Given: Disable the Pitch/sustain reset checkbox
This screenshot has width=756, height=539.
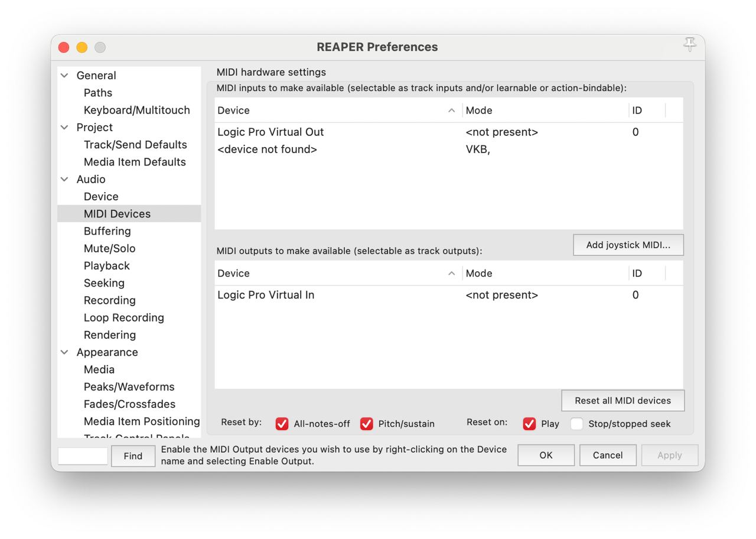Looking at the screenshot, I should coord(367,424).
